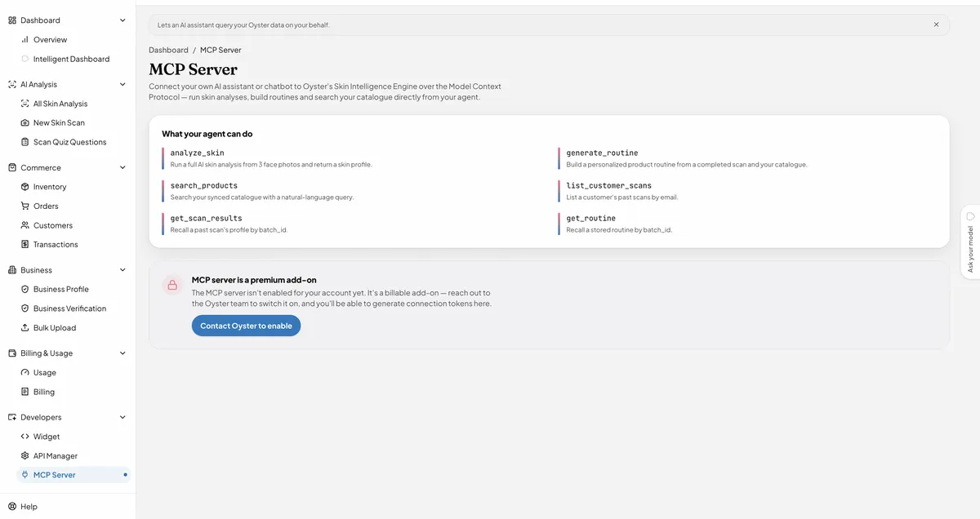Screen dimensions: 980x519
Task: Click the Dashboard breadcrumb link
Action: coord(168,50)
